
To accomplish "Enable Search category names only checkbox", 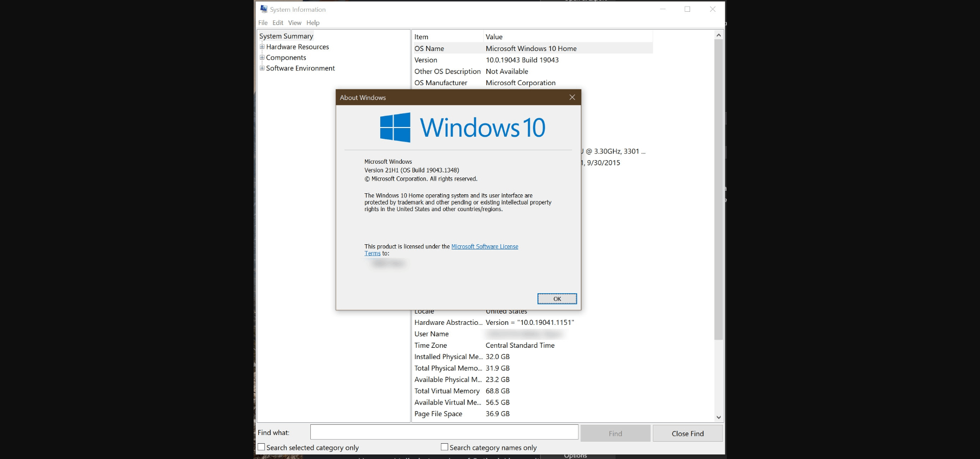I will pyautogui.click(x=445, y=447).
